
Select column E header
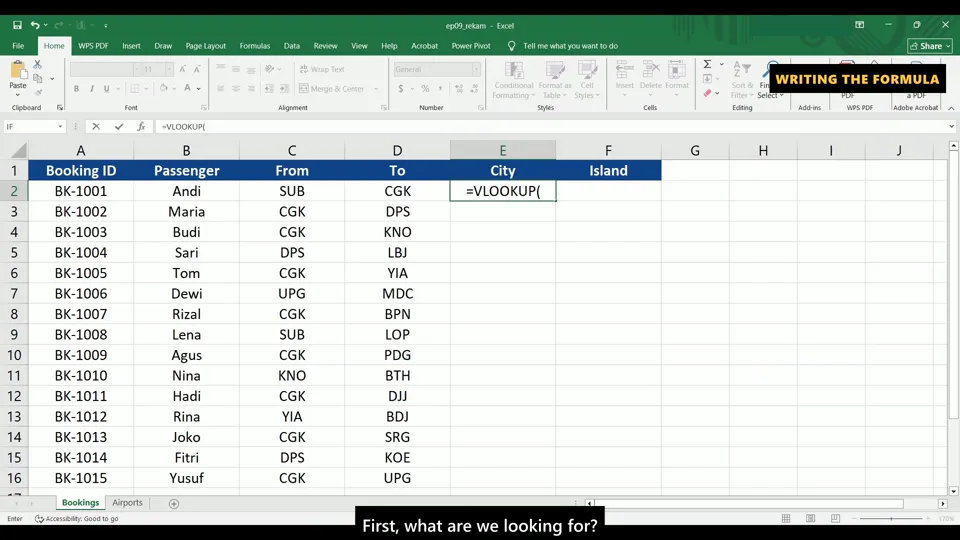tap(503, 151)
